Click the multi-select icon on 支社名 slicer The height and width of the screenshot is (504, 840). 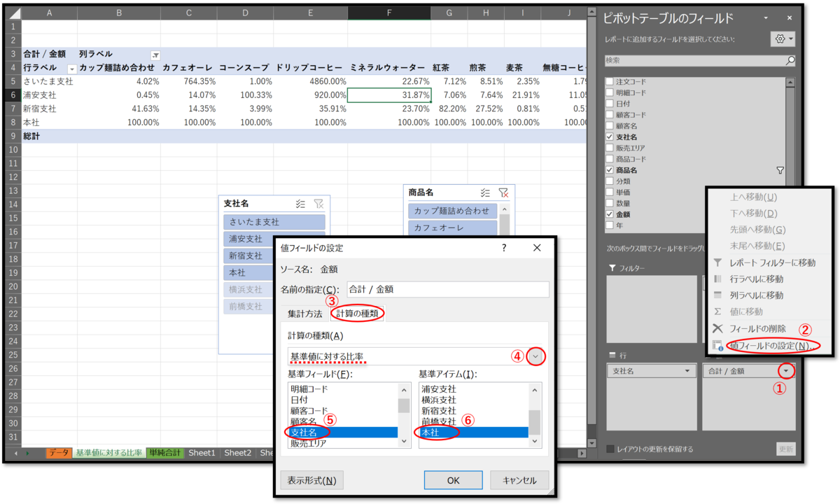pyautogui.click(x=300, y=203)
